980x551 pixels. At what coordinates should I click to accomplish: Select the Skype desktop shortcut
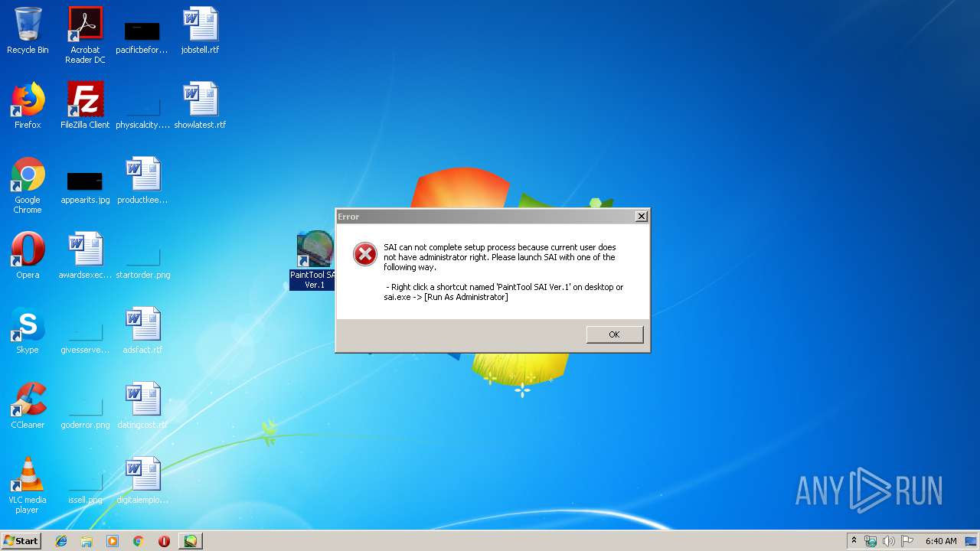pos(28,331)
